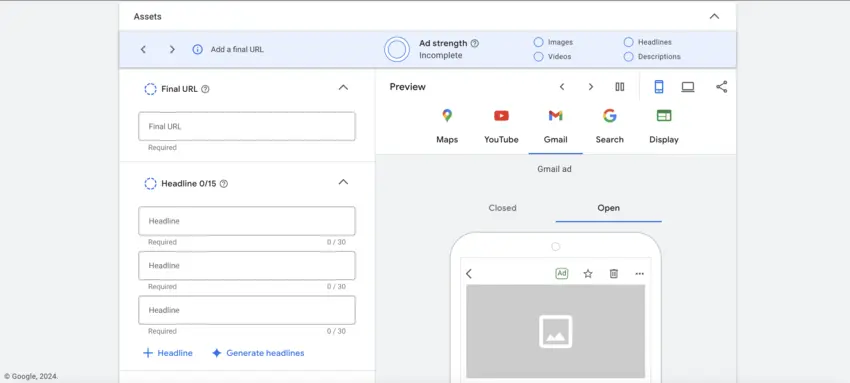Click trash icon in phone preview
This screenshot has height=383, width=850.
614,274
